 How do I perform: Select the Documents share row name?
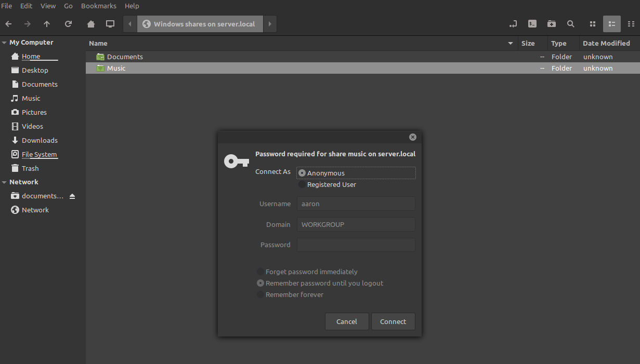(125, 57)
